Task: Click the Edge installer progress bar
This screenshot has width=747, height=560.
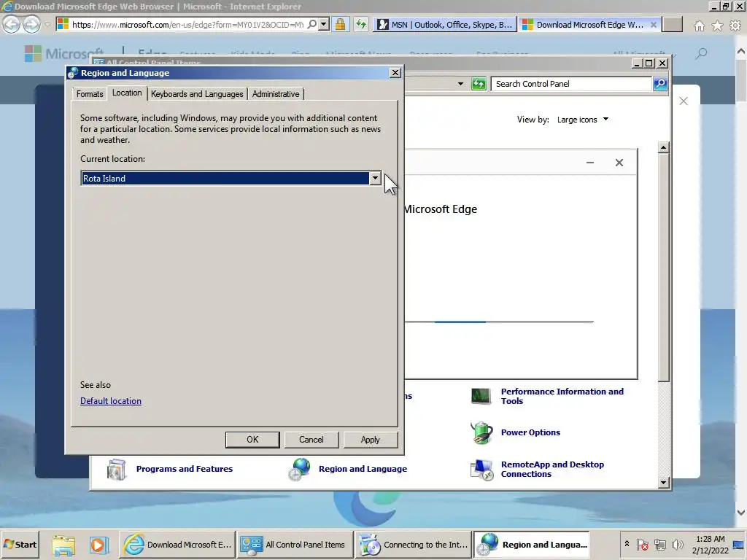Action: [x=499, y=322]
